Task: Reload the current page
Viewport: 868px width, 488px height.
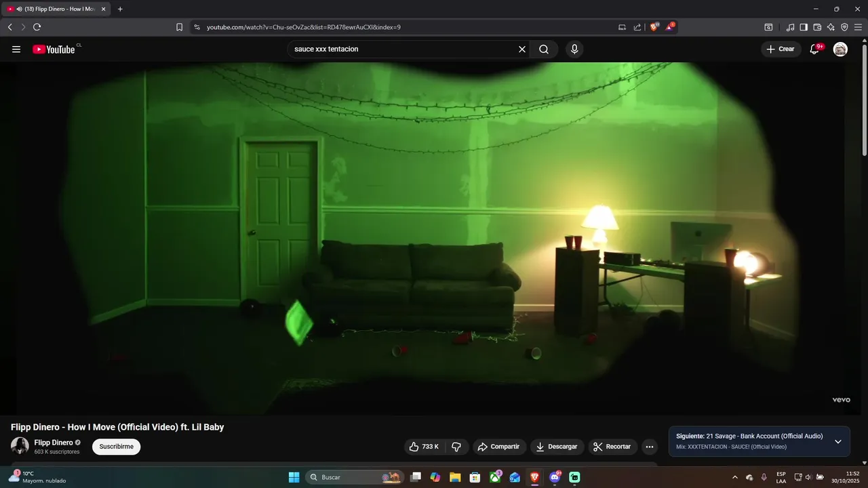Action: 37,27
